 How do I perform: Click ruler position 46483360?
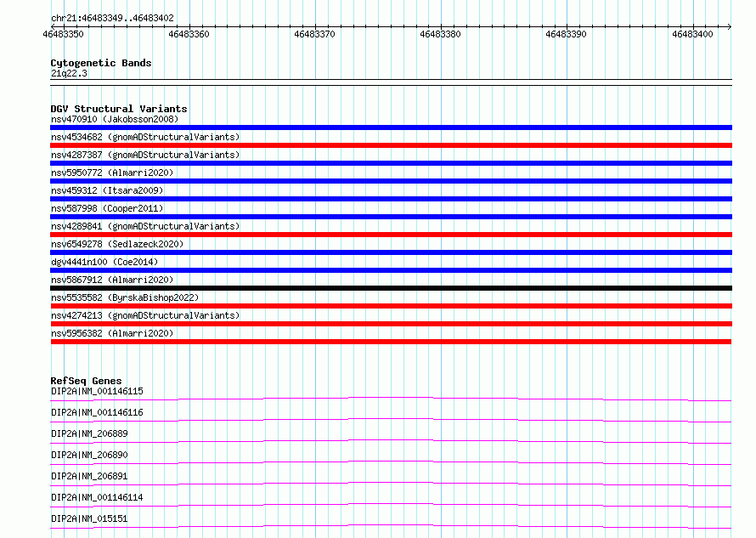189,34
